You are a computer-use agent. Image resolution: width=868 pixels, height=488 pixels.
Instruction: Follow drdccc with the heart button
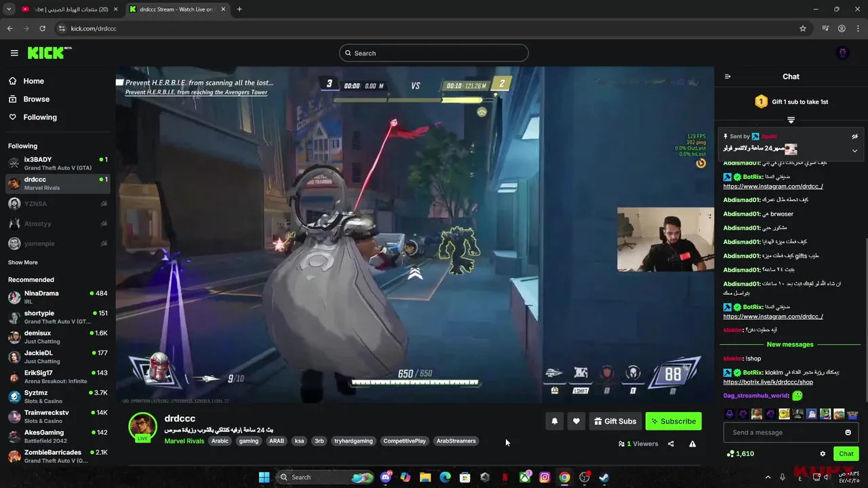(x=576, y=421)
